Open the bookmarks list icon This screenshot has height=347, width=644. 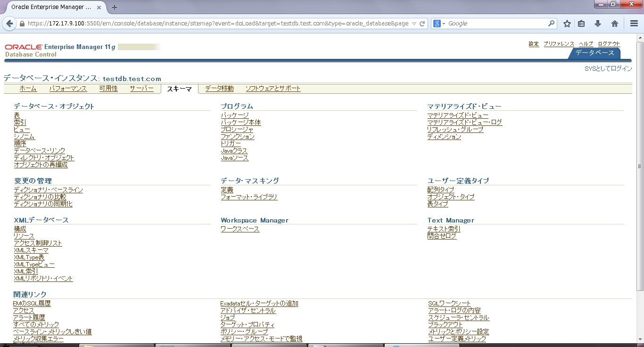click(581, 24)
